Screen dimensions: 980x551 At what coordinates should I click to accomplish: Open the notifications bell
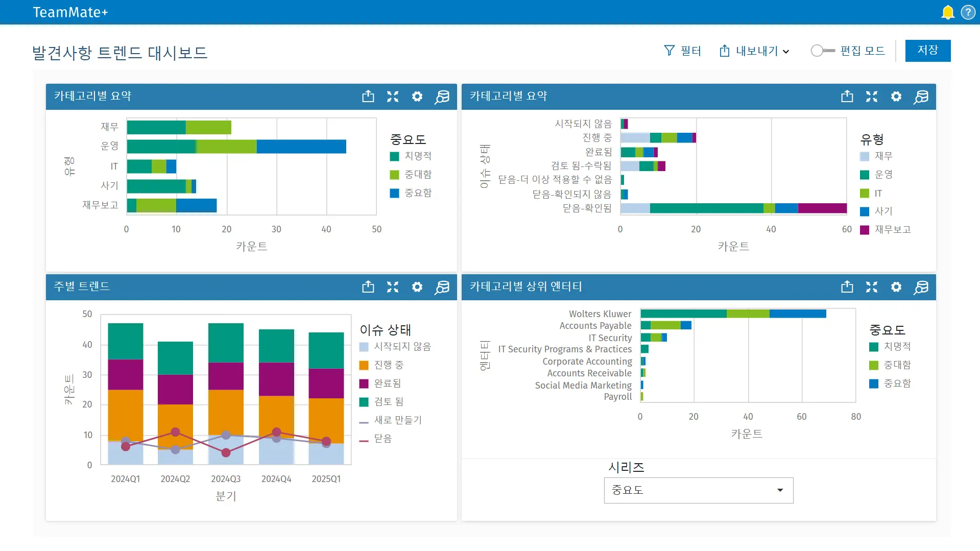click(947, 12)
